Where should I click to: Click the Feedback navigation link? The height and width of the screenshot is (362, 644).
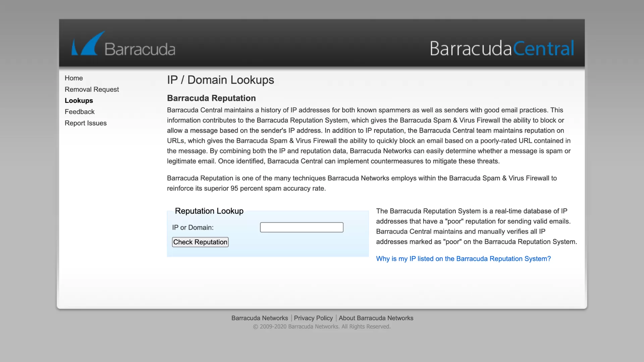coord(79,112)
